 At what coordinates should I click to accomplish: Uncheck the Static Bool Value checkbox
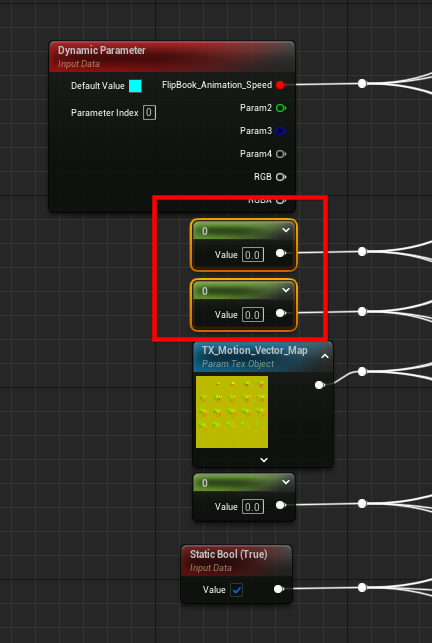coord(236,590)
